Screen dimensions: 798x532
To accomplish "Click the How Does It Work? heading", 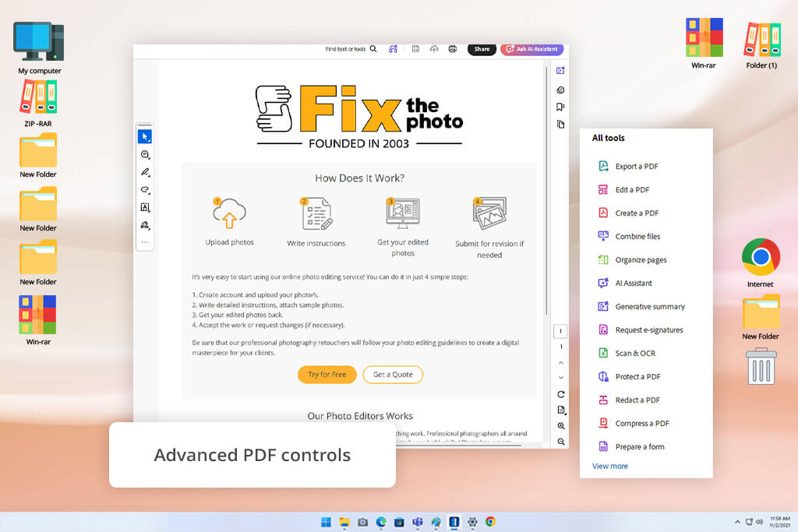I will (x=359, y=178).
